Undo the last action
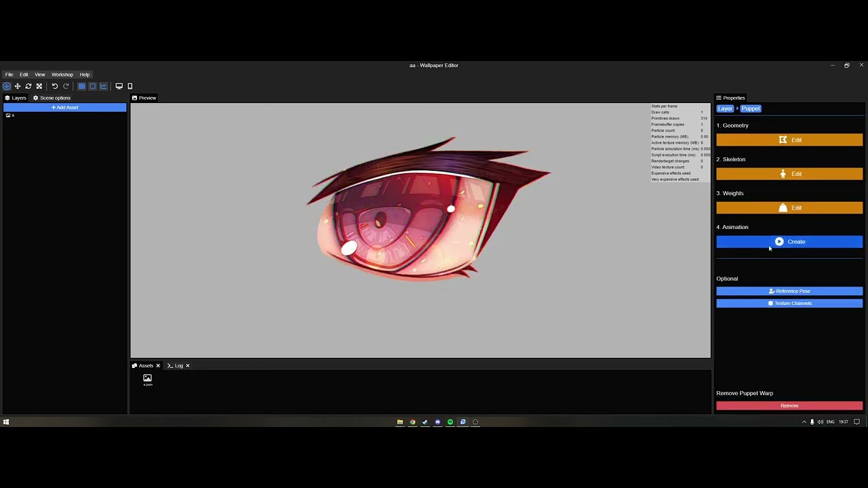The width and height of the screenshot is (868, 488). coord(55,86)
